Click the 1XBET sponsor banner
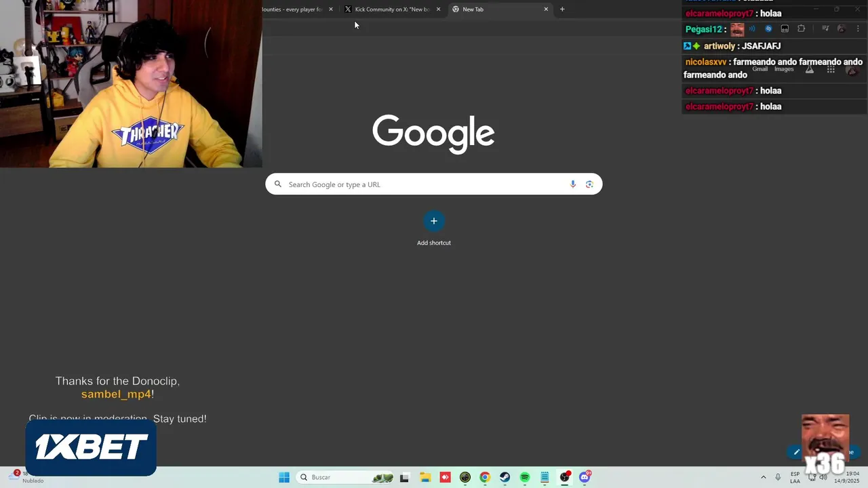Viewport: 868px width, 488px height. pos(91,447)
